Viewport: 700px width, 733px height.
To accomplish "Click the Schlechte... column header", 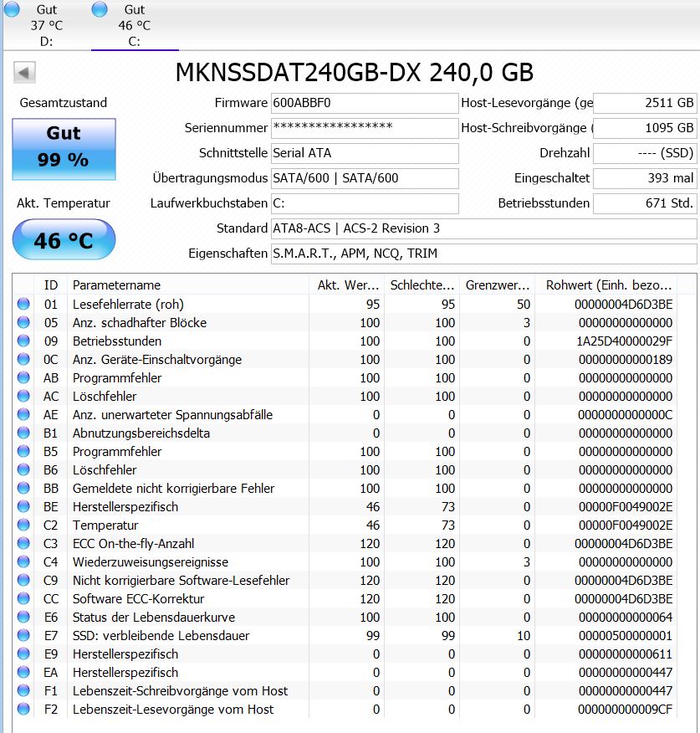I will point(422,285).
